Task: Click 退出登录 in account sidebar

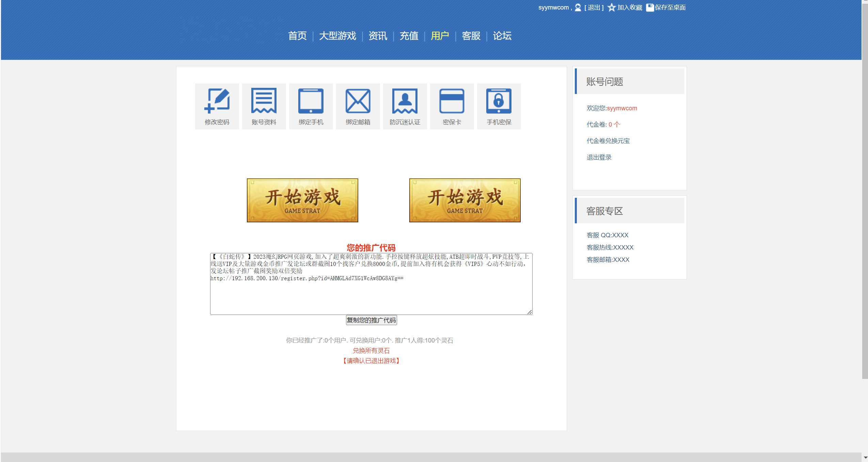Action: 599,157
